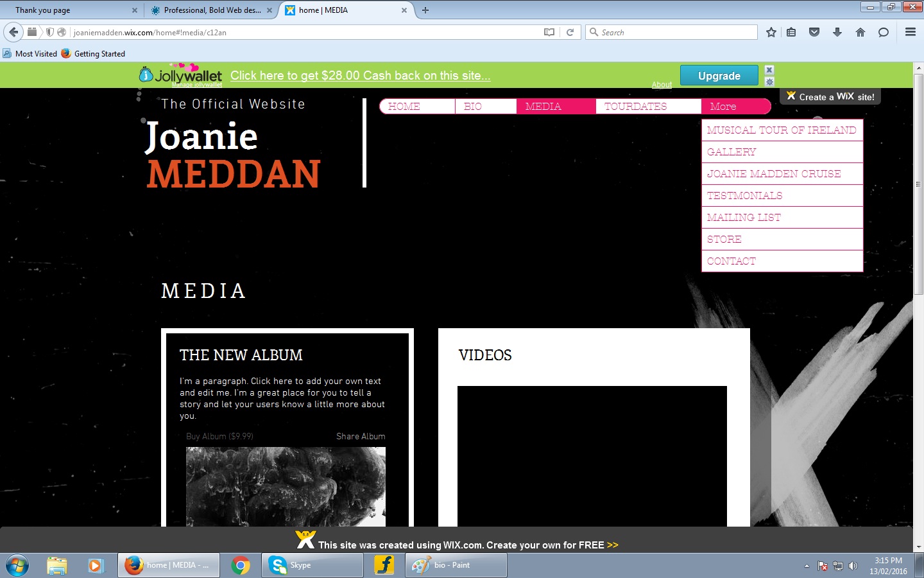Open Jollywallet 'About' link
This screenshot has width=924, height=578.
pos(662,85)
